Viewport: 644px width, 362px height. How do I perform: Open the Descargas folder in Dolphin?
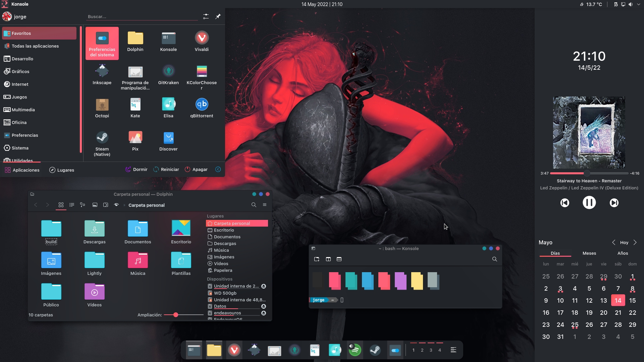click(x=95, y=232)
